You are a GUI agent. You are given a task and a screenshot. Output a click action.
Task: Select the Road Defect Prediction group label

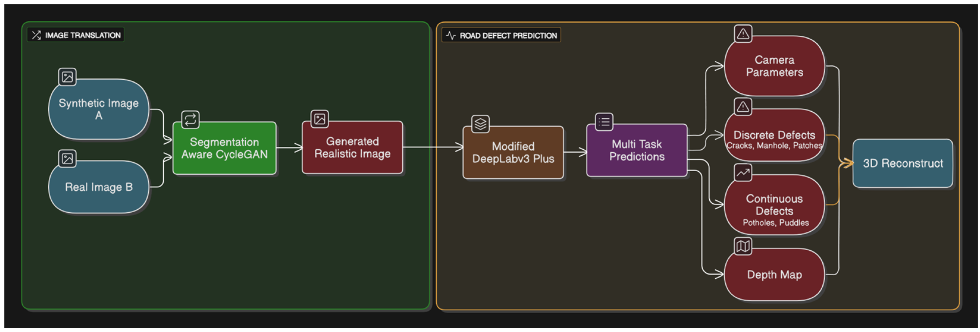(x=508, y=35)
